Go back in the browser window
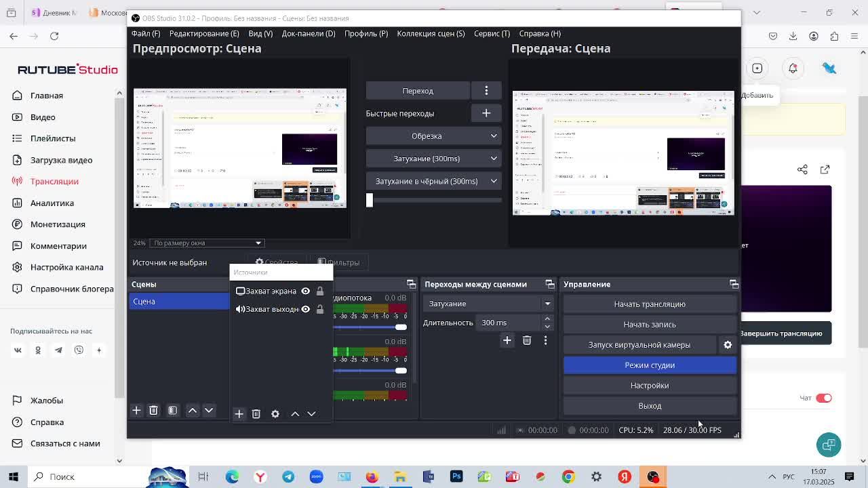This screenshot has width=868, height=488. point(14,36)
